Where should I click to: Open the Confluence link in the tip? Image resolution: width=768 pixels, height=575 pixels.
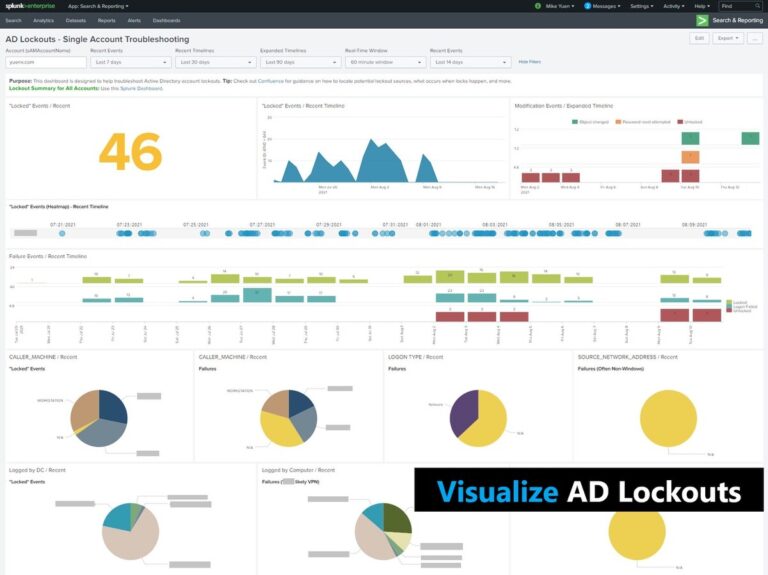click(x=270, y=81)
